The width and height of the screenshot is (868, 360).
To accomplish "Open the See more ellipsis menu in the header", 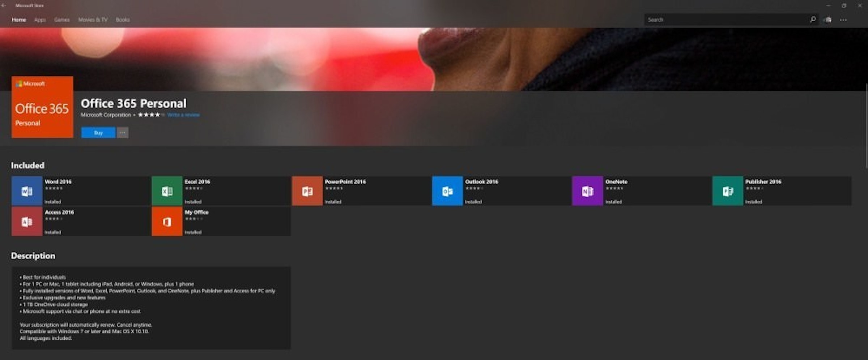I will [x=843, y=20].
